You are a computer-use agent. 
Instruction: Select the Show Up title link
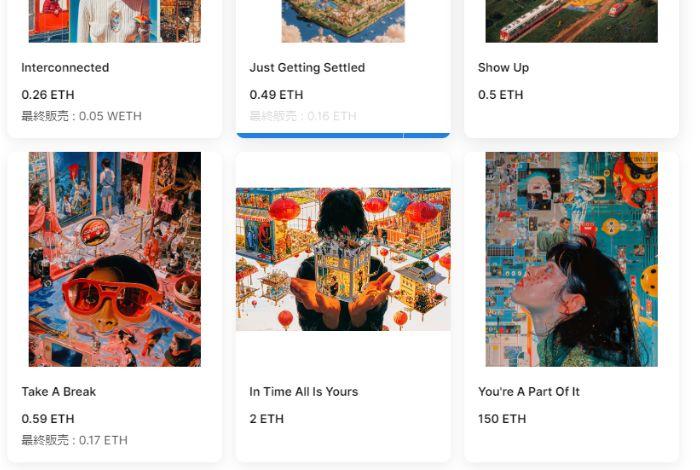(503, 67)
